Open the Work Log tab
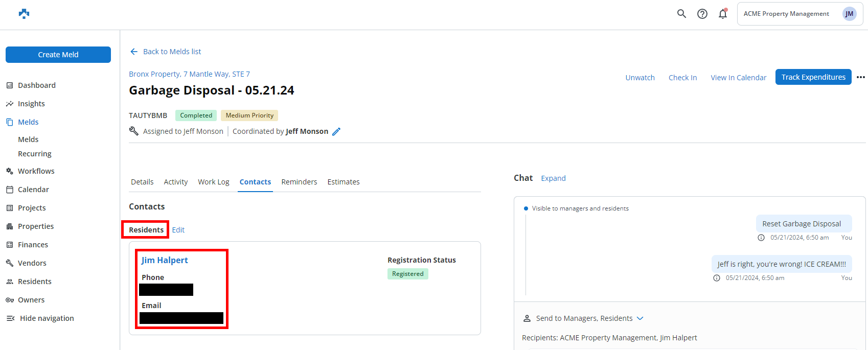The width and height of the screenshot is (868, 350). tap(213, 182)
